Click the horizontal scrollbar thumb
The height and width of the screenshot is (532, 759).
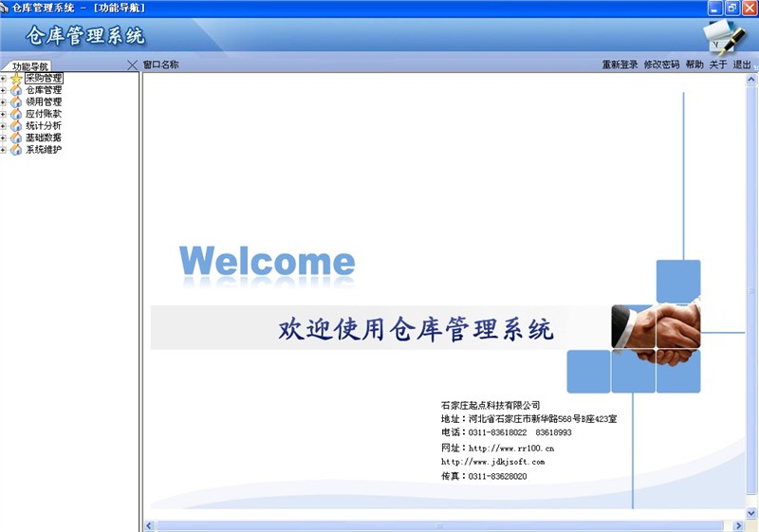tap(439, 525)
